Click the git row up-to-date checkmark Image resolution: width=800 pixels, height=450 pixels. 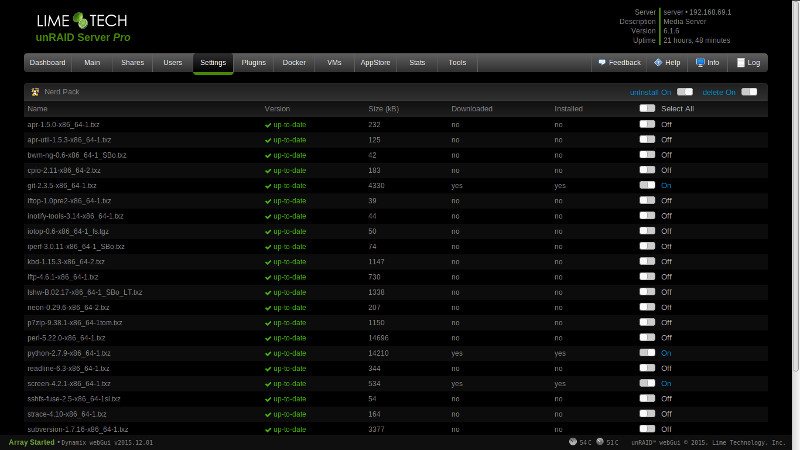click(268, 186)
